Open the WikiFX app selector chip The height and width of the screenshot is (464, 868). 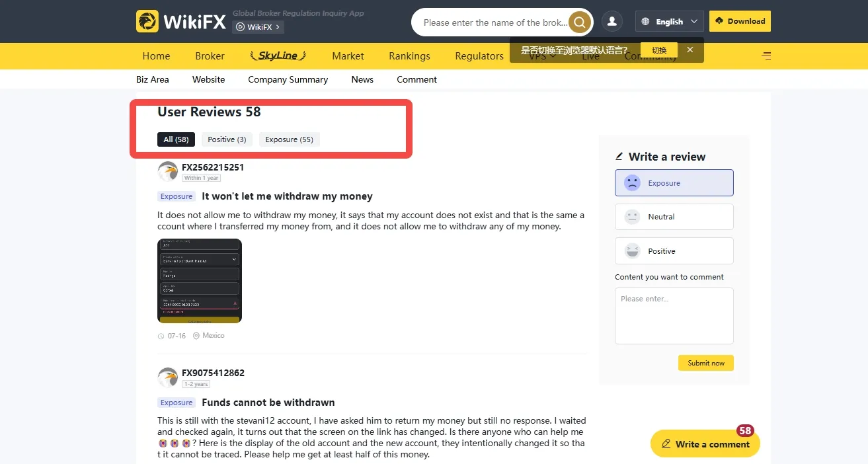(258, 27)
